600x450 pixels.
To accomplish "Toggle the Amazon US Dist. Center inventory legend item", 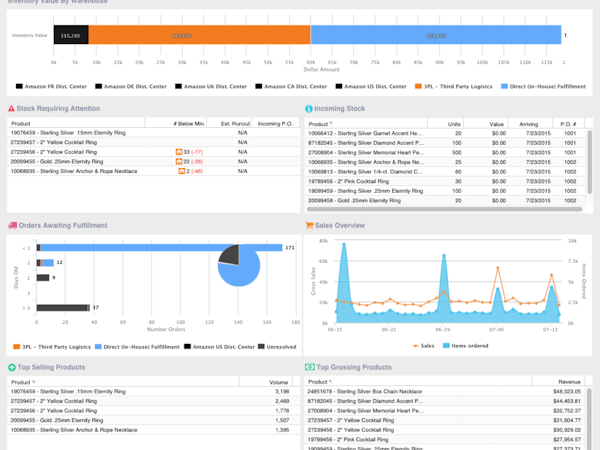I will (371, 86).
